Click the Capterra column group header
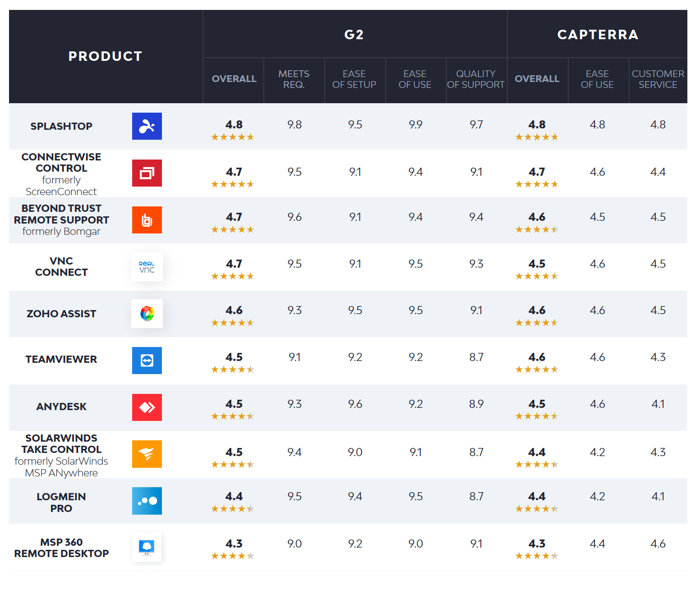700x594 pixels. [598, 35]
